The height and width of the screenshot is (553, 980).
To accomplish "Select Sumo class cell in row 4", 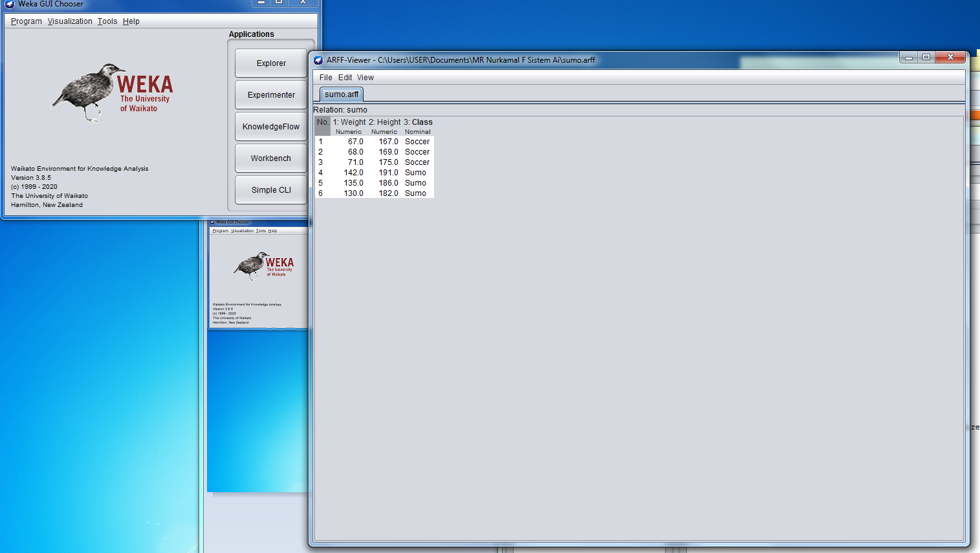I will pos(418,173).
